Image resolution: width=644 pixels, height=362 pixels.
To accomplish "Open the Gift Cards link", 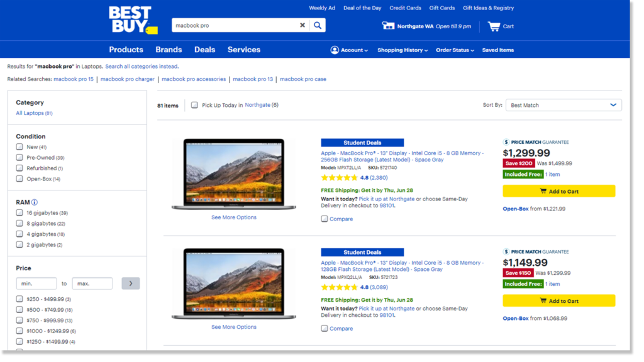I will click(442, 8).
